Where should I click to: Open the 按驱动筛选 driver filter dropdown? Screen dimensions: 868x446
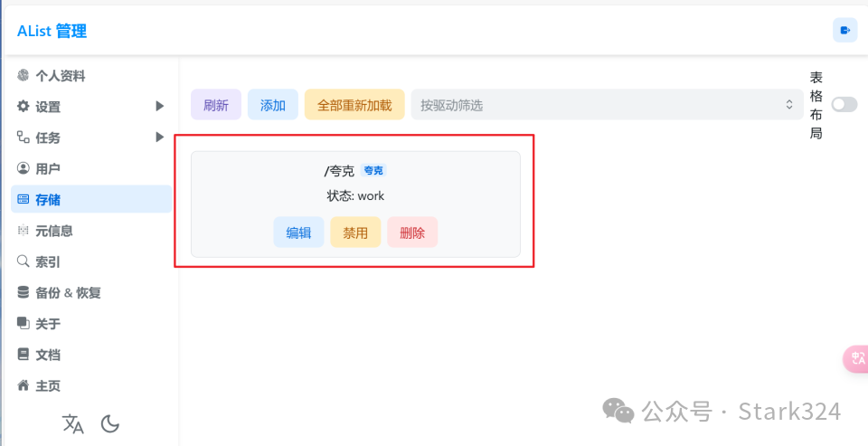[607, 105]
